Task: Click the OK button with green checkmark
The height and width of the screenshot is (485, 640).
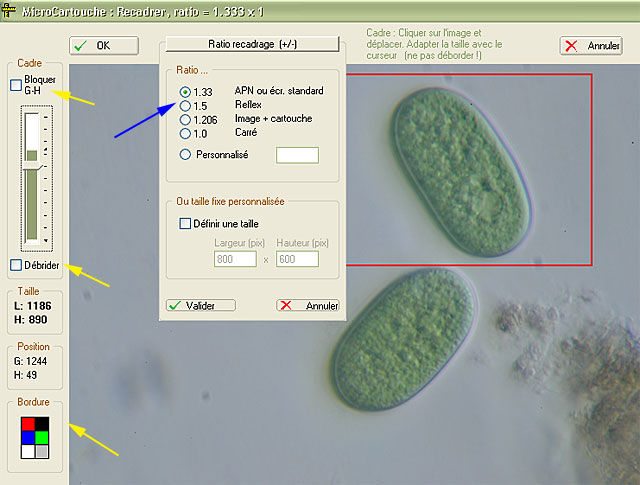Action: (104, 45)
